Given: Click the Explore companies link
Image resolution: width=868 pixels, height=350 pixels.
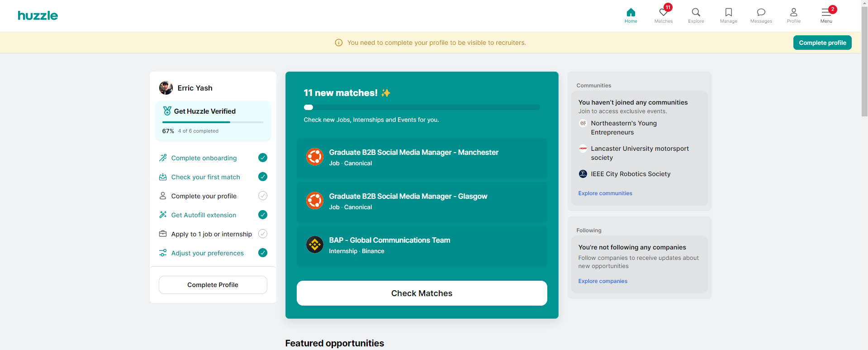Looking at the screenshot, I should pos(603,281).
